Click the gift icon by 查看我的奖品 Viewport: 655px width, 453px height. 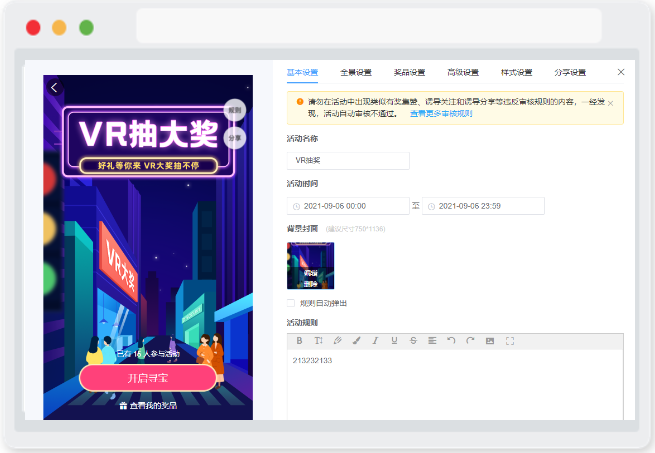click(x=123, y=405)
